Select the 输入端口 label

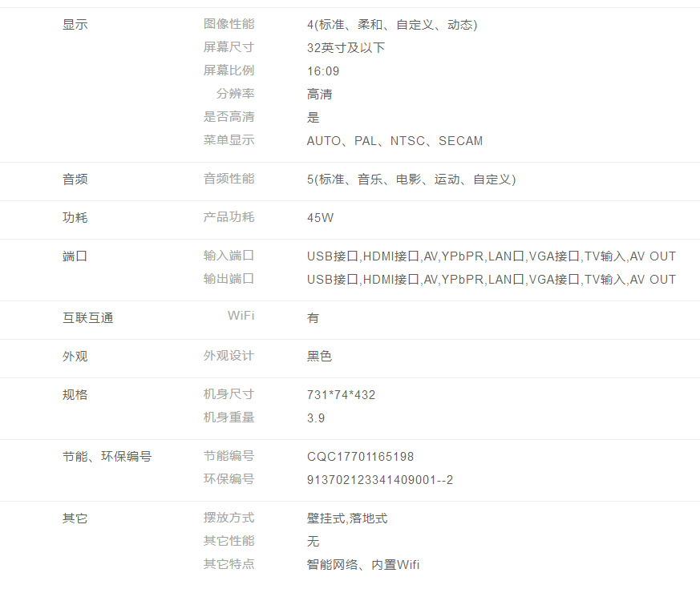(229, 256)
